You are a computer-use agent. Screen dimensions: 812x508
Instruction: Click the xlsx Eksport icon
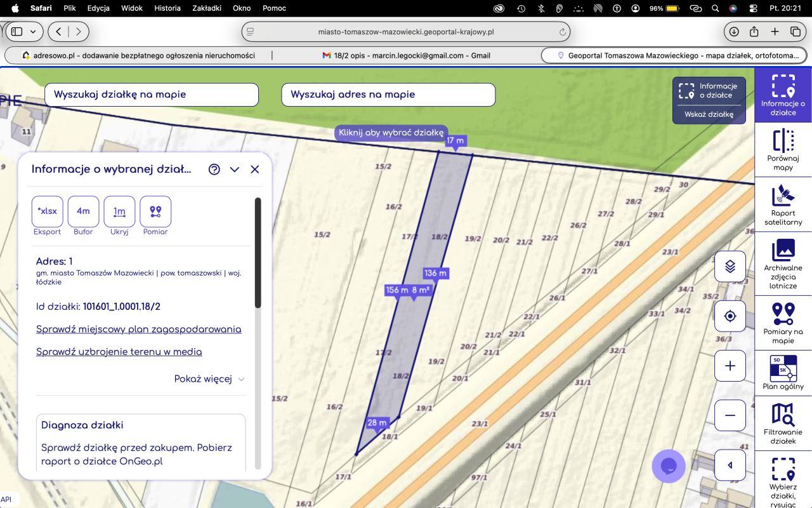pos(48,211)
